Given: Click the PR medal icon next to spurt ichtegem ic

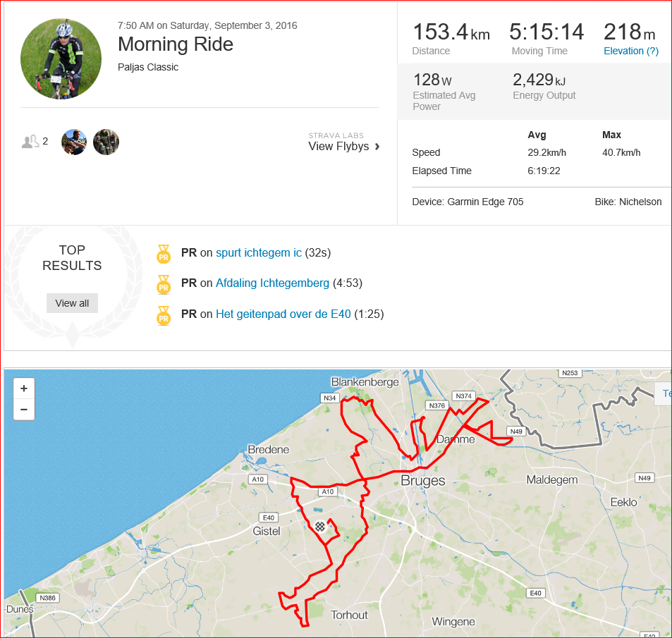Looking at the screenshot, I should [164, 254].
